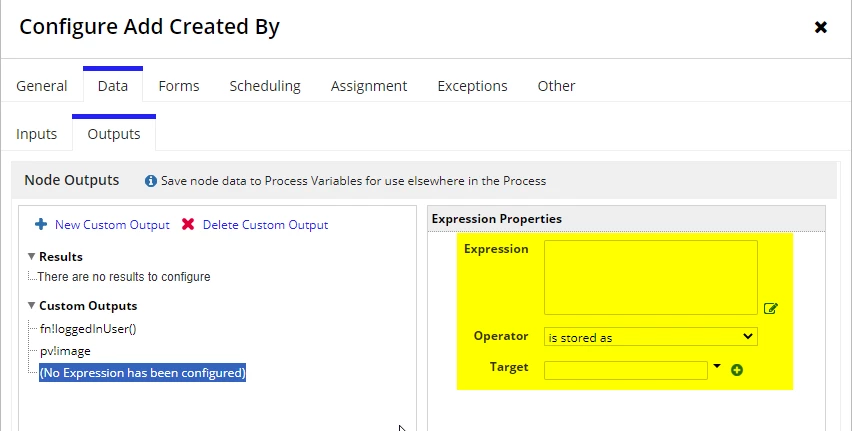The image size is (852, 431).
Task: Click the New Custom Output link
Action: 112,225
